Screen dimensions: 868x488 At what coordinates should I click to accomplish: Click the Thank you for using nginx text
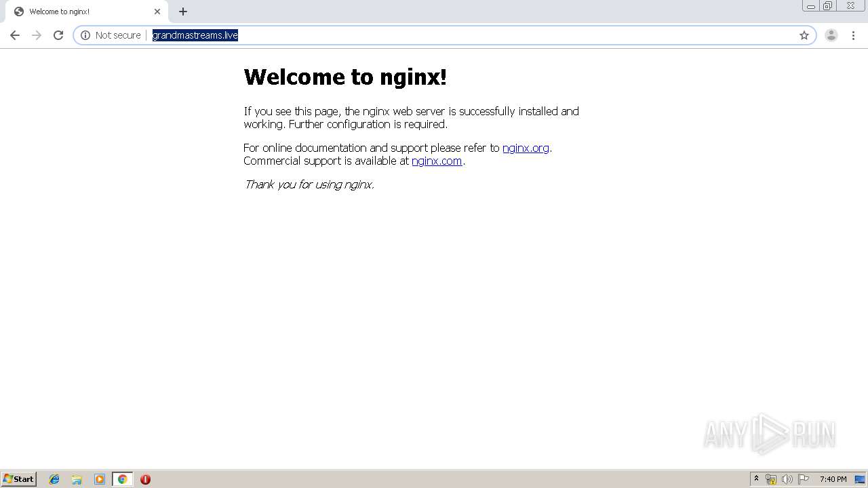tap(309, 184)
